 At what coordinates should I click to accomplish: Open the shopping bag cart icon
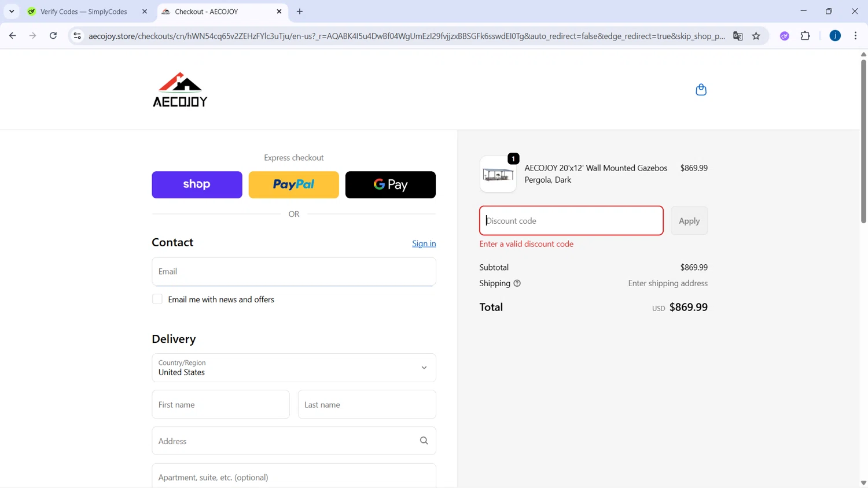[x=701, y=90]
